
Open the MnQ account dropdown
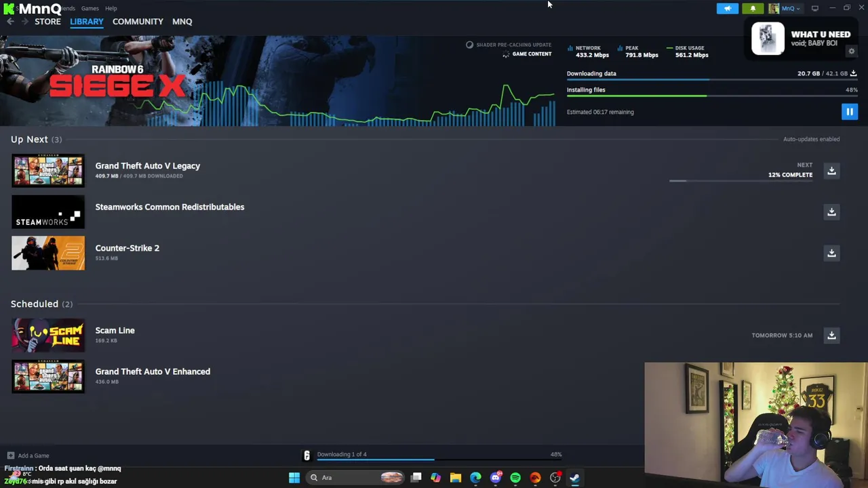(791, 8)
